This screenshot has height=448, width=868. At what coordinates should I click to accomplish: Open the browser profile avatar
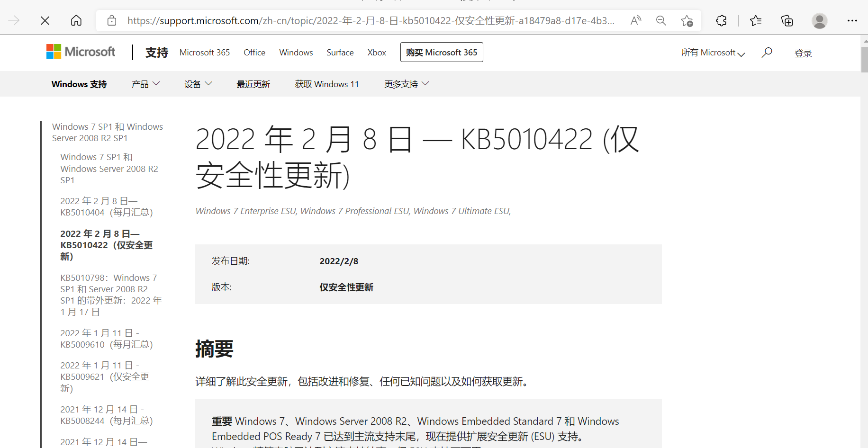point(819,21)
